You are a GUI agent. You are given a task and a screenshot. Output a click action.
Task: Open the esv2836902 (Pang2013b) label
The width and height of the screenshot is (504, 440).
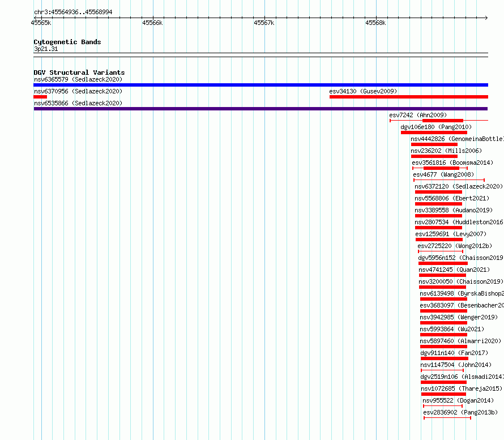pyautogui.click(x=460, y=412)
